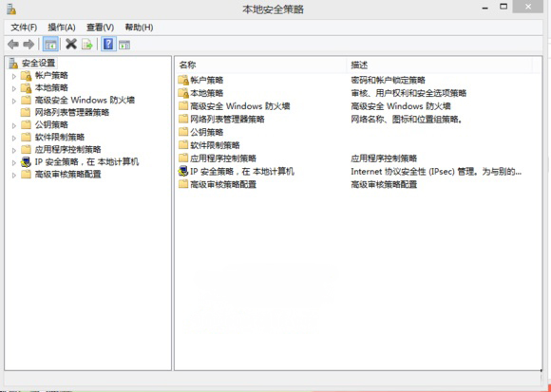
Task: Open the 帮助(H) menu
Action: 139,28
